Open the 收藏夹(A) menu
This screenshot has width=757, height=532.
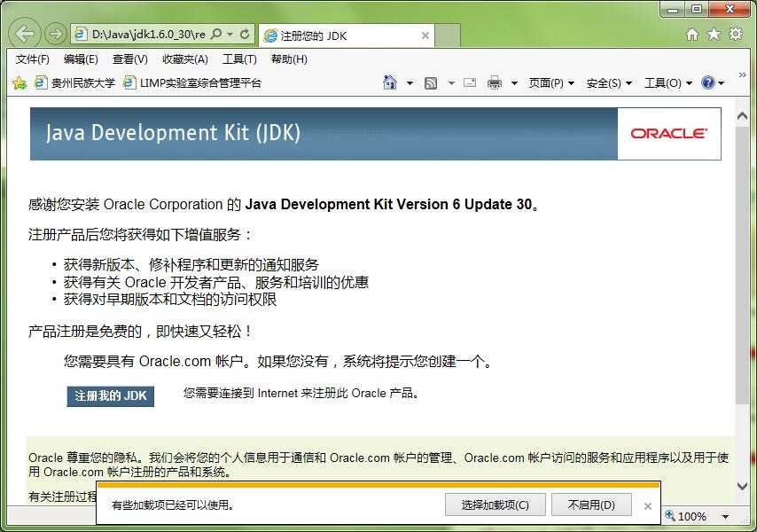(184, 59)
